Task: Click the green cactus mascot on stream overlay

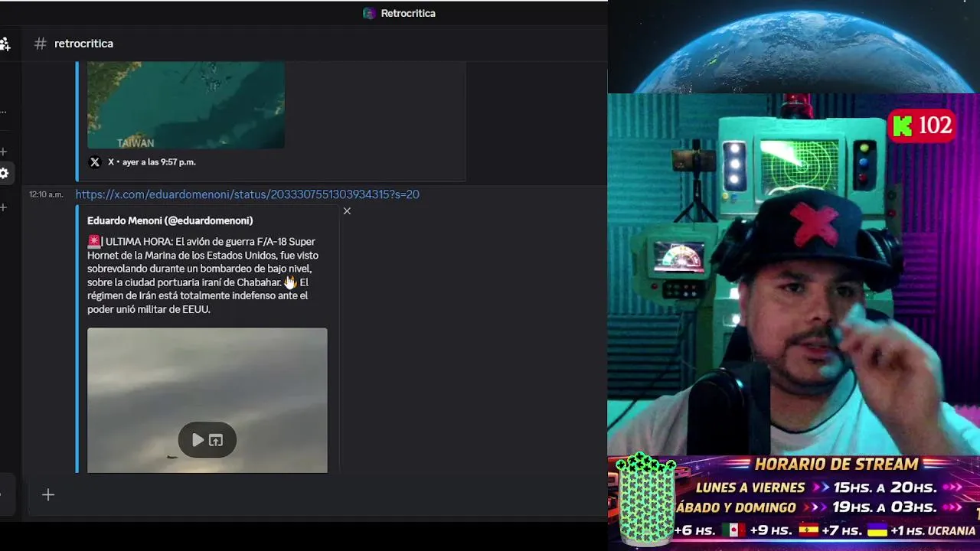Action: 645,498
